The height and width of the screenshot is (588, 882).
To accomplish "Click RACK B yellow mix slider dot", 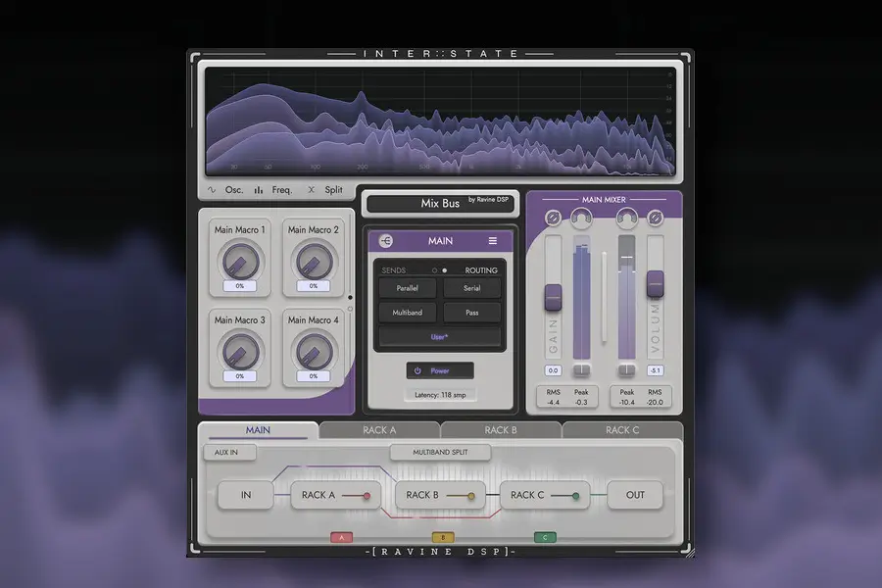I will (x=471, y=496).
